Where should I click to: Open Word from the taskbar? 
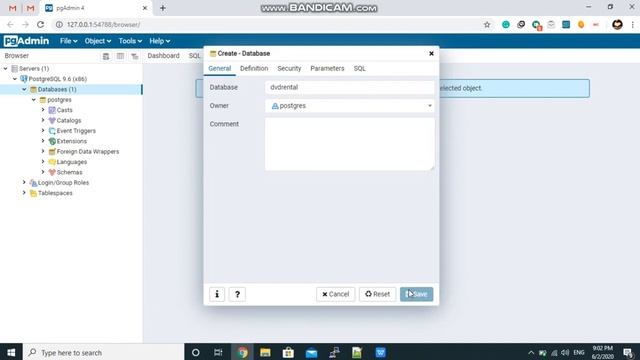click(380, 352)
